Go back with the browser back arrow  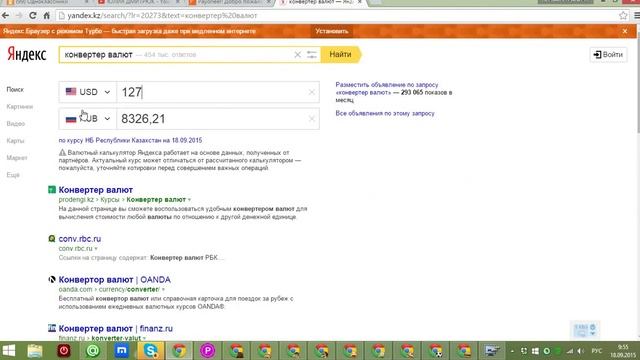tap(5, 16)
